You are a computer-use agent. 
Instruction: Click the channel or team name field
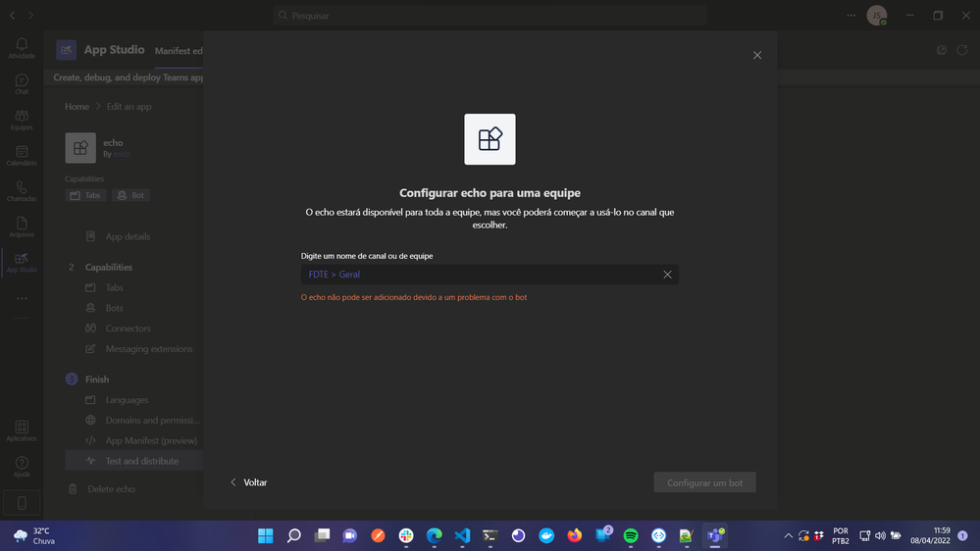pos(490,275)
